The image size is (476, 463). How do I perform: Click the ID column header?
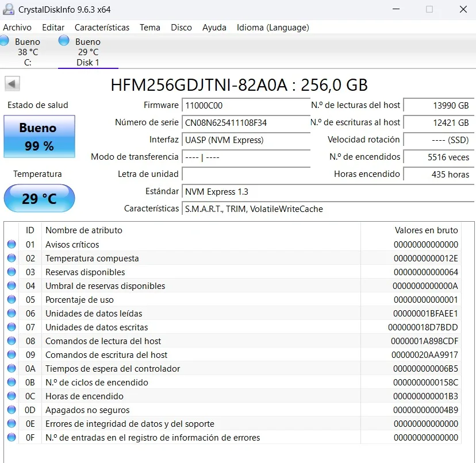point(30,230)
